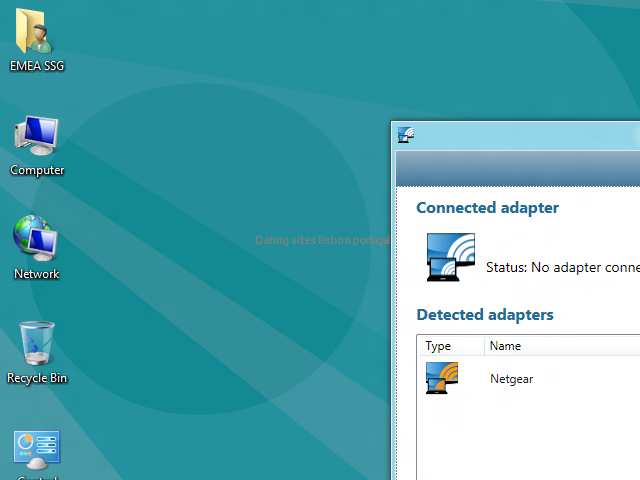Click the Dating sites lisbon portugal watermark text
The image size is (640, 480).
coord(322,240)
